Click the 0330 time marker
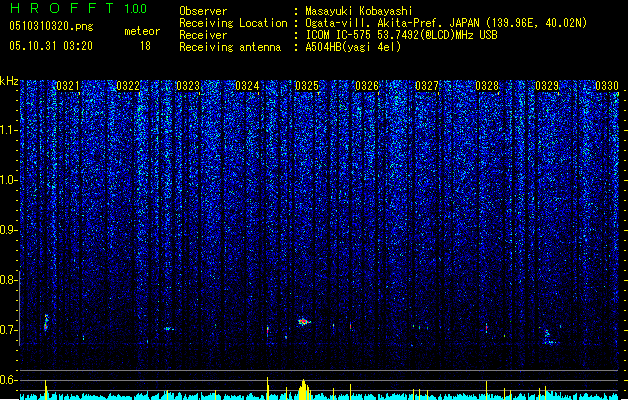This screenshot has width=629, height=400. click(607, 86)
